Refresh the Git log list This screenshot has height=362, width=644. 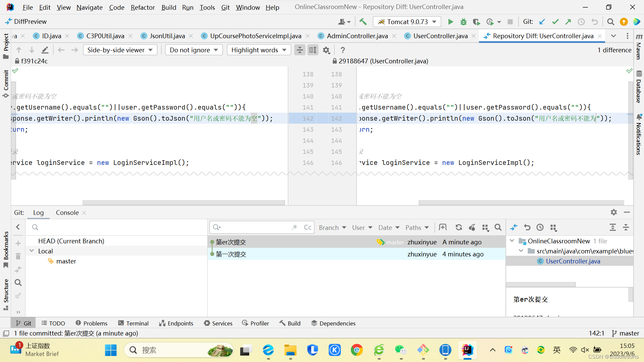459,228
